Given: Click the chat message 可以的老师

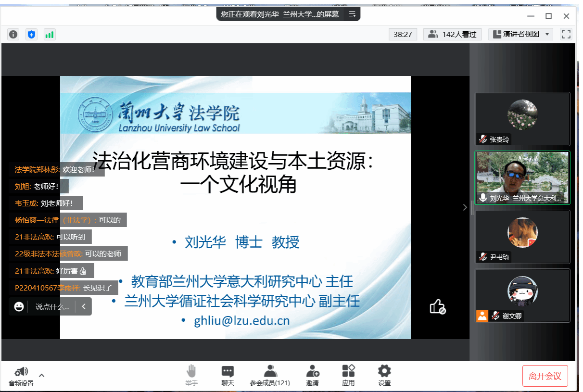Looking at the screenshot, I should [x=68, y=253].
